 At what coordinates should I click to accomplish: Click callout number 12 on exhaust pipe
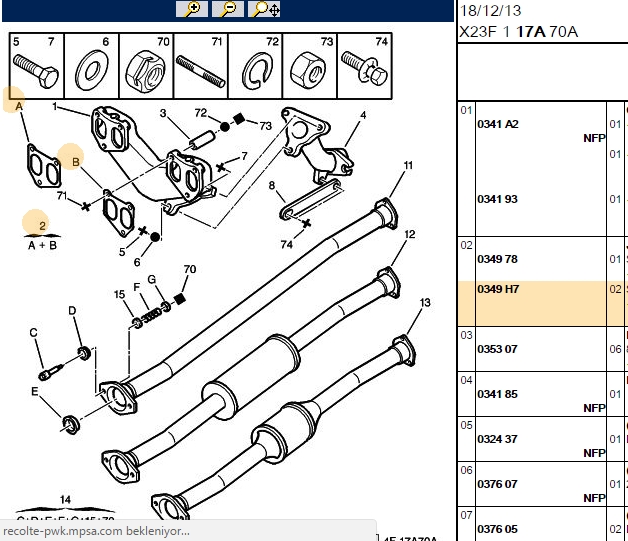point(410,234)
